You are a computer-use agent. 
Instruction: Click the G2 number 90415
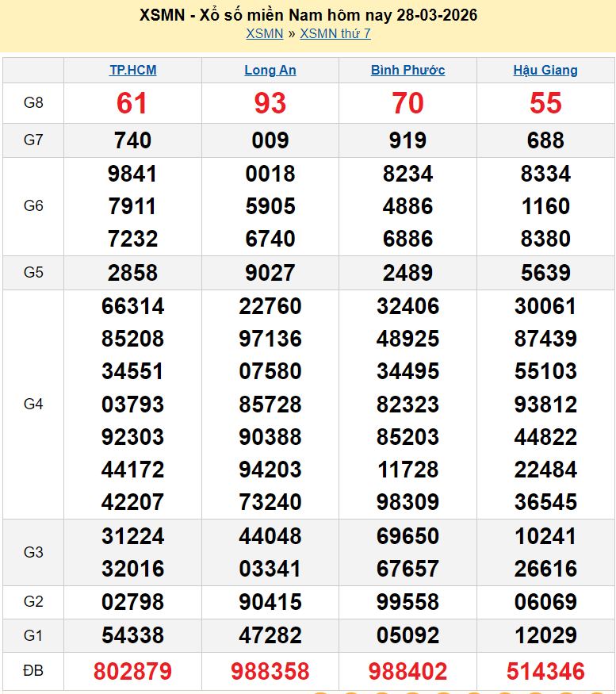270,602
